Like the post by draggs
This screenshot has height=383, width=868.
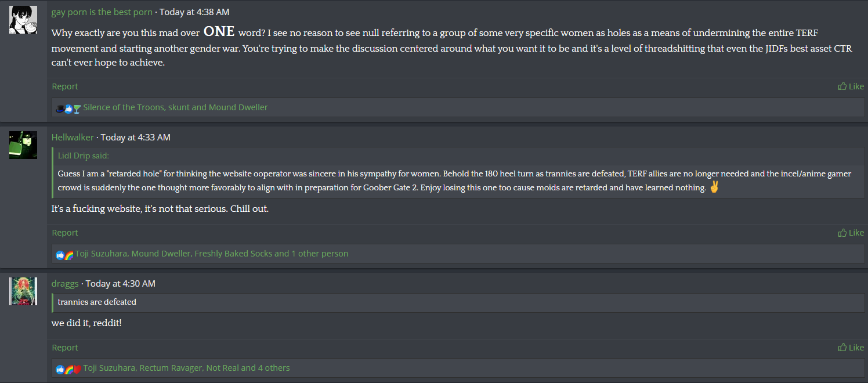(x=851, y=348)
